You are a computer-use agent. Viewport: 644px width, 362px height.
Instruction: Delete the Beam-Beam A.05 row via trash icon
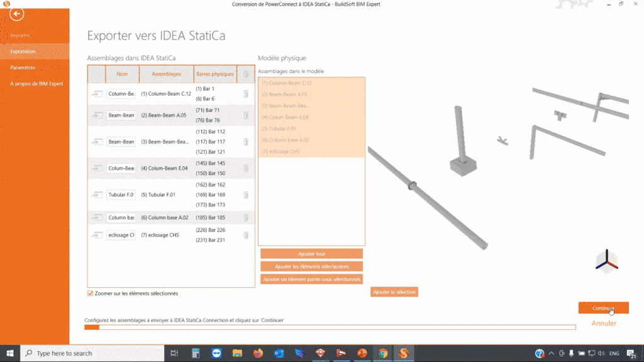click(x=246, y=115)
